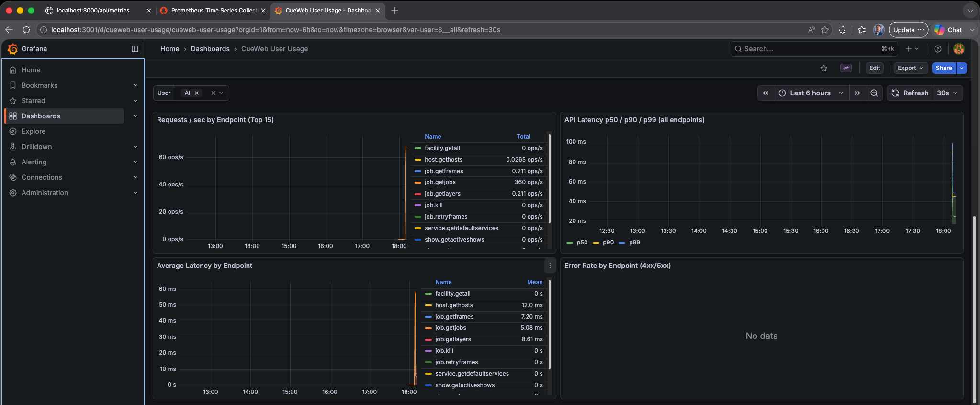Go to Home breadcrumb link
The width and height of the screenshot is (980, 405).
tap(169, 49)
